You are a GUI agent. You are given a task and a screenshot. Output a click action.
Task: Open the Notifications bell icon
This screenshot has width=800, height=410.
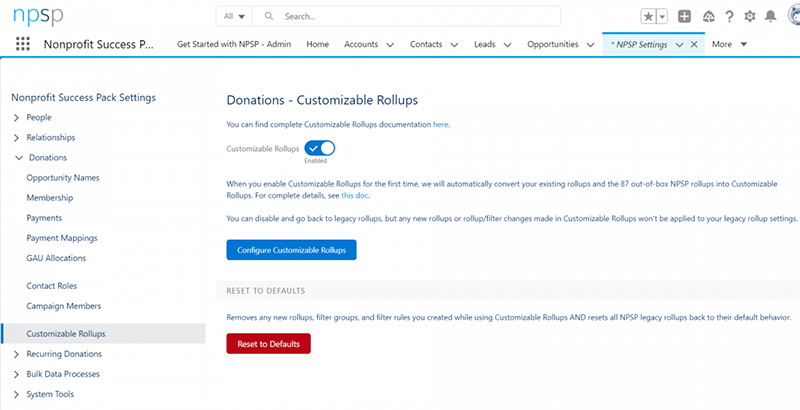(770, 16)
